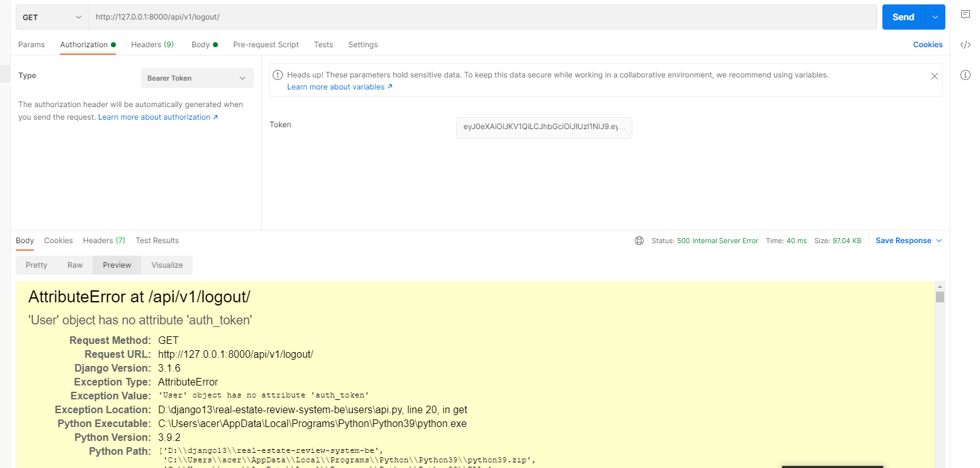Click Save Response text
The width and height of the screenshot is (980, 468).
(x=903, y=241)
